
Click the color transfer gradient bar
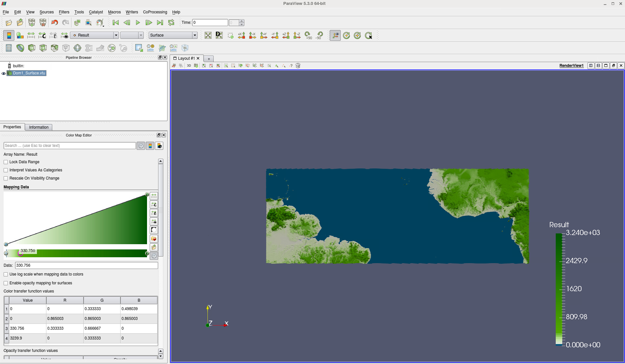[x=77, y=253]
